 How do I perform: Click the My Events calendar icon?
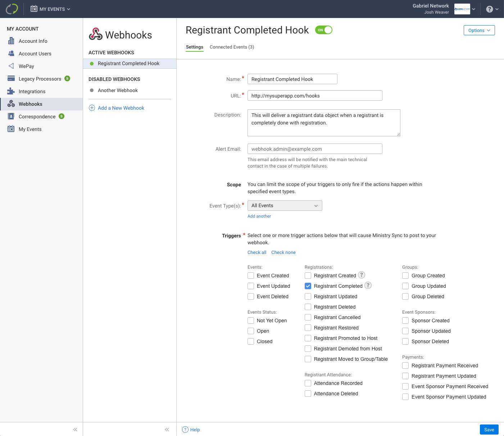click(x=11, y=129)
